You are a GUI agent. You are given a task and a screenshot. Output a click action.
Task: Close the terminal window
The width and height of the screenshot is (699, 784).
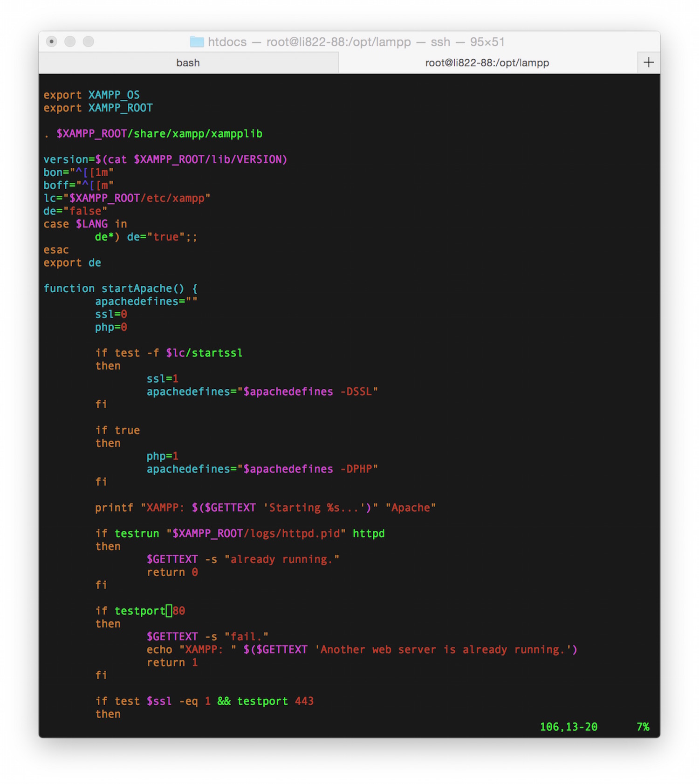[52, 41]
